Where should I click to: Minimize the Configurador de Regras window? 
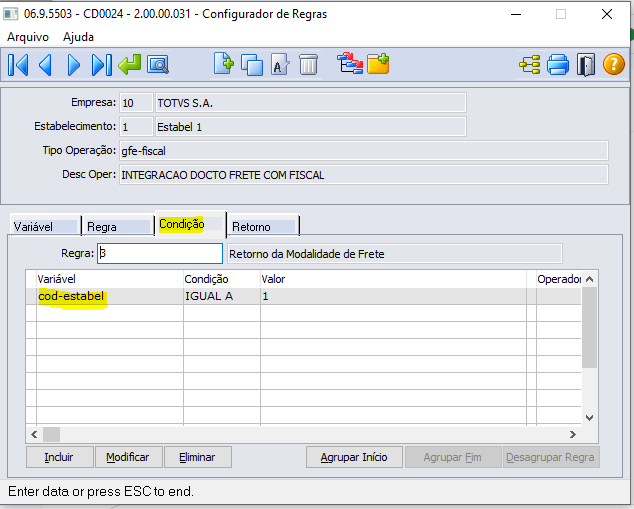(516, 14)
